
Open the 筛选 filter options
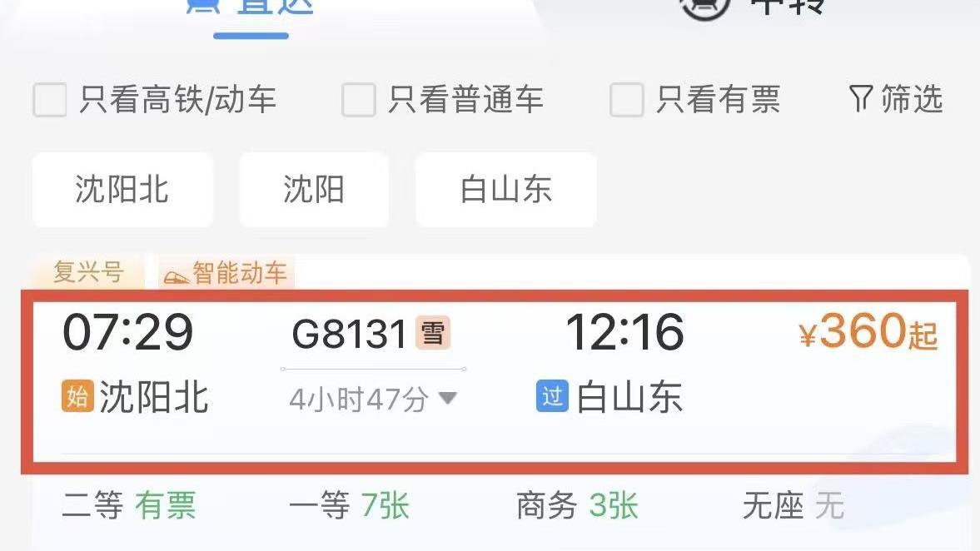(x=896, y=99)
